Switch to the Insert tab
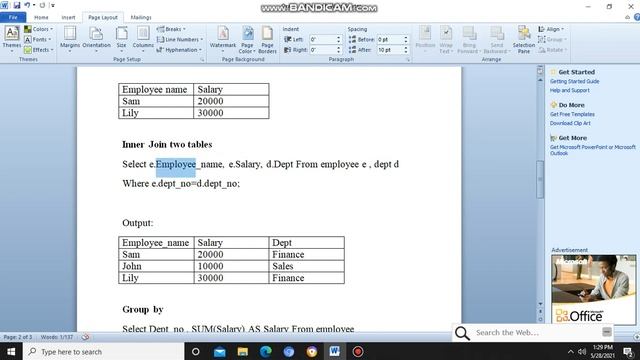The width and height of the screenshot is (640, 360). click(68, 18)
